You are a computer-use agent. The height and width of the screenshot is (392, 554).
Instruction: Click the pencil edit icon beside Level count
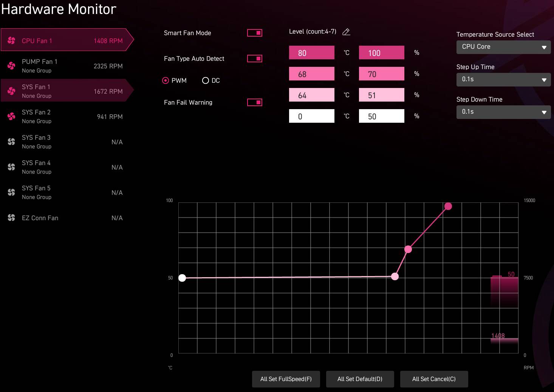pos(346,32)
